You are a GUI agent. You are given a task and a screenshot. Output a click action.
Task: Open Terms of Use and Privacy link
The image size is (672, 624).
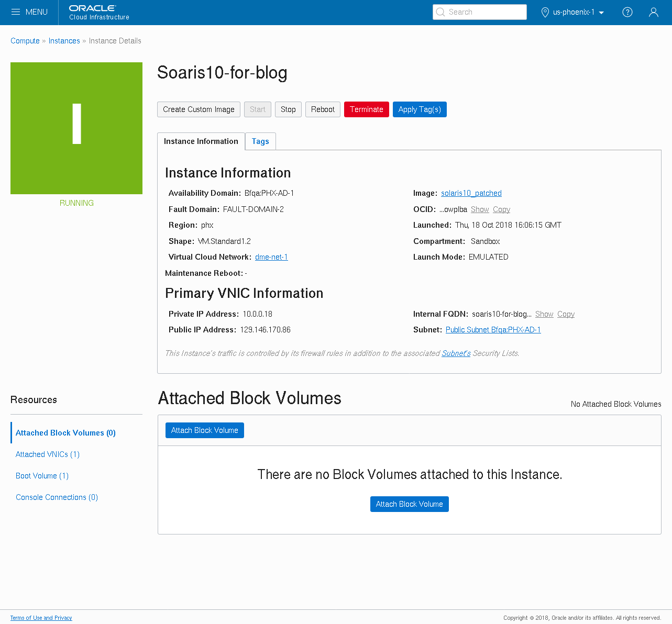click(x=41, y=618)
